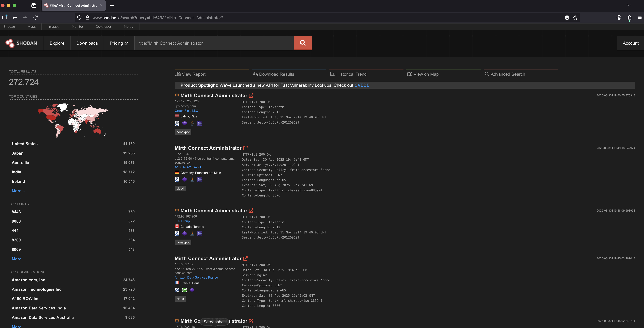Open Advanced Search
This screenshot has height=328, width=644.
point(508,74)
